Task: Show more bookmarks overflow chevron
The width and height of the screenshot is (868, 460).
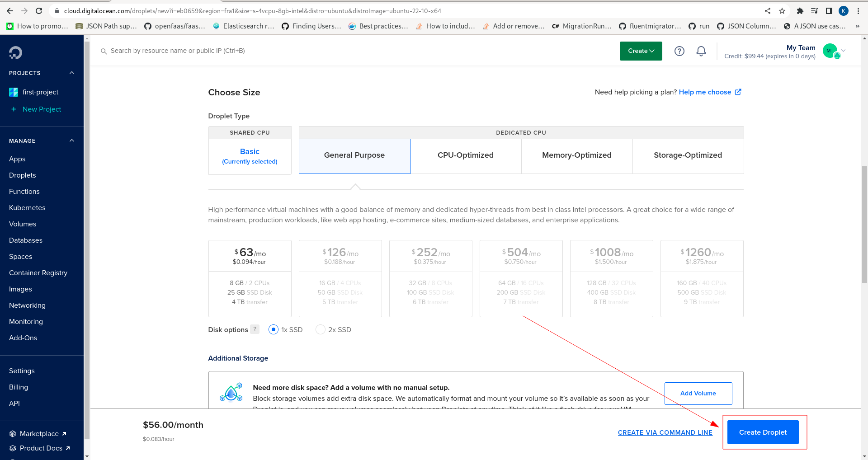Action: coord(857,26)
